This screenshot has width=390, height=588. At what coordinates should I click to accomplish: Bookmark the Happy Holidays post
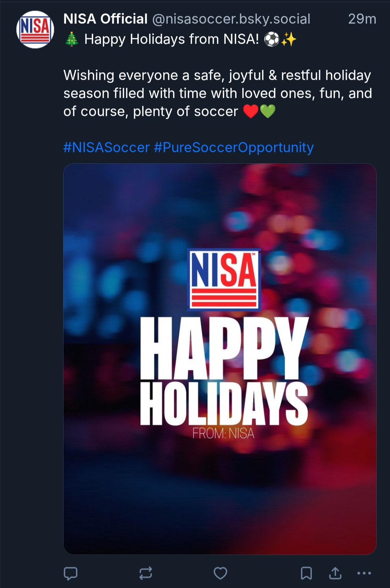(x=306, y=573)
